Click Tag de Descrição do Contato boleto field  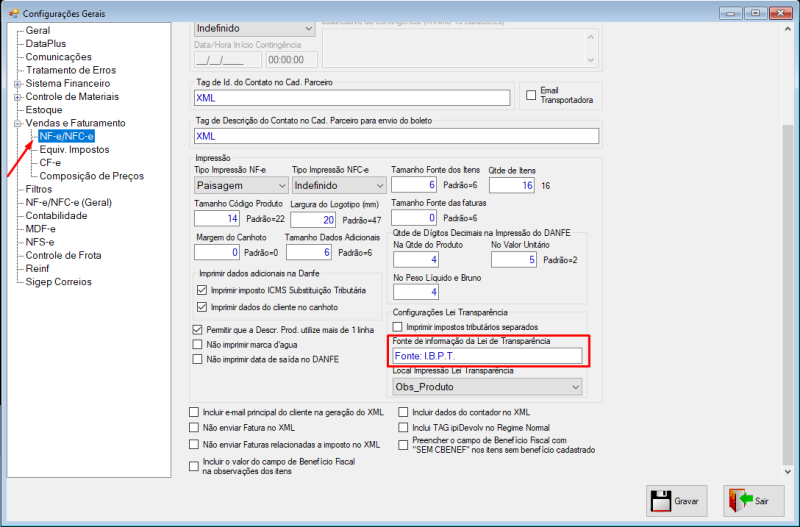(396, 136)
